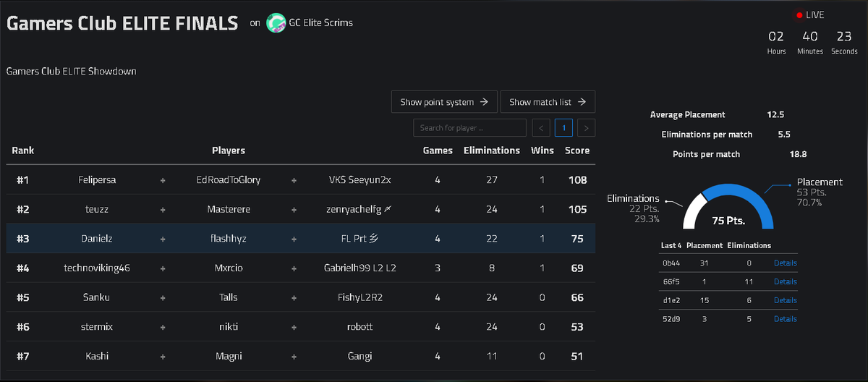Select player Danielz in rank #3
The image size is (868, 382).
click(x=96, y=238)
